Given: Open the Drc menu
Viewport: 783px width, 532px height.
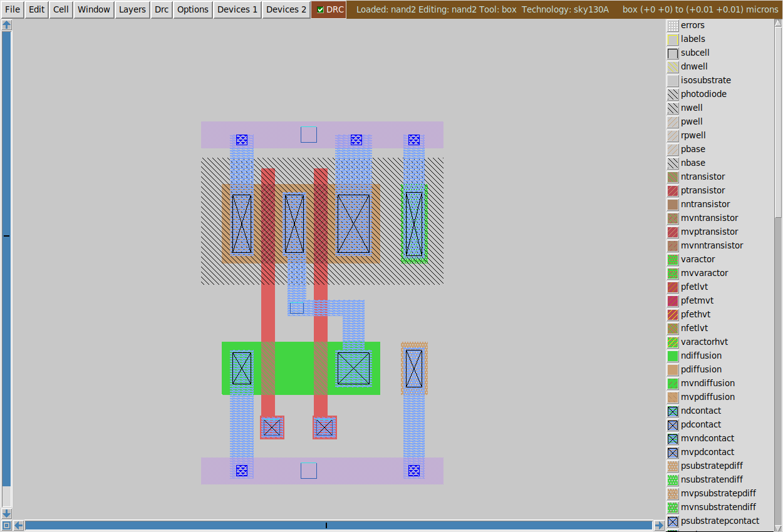Looking at the screenshot, I should point(162,9).
